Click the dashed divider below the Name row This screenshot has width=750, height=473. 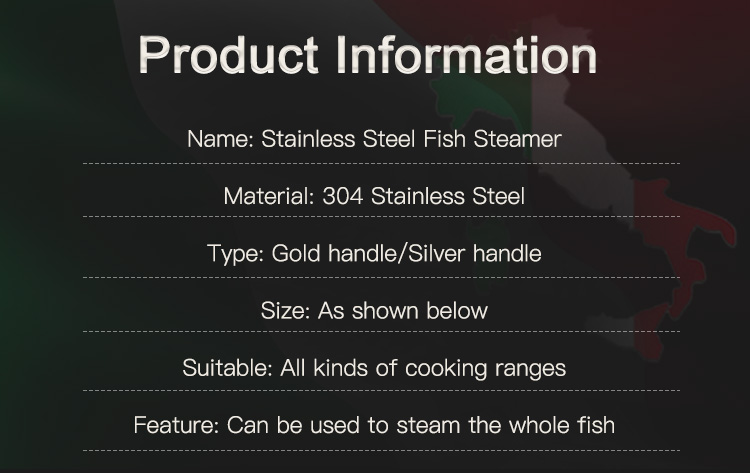(x=381, y=164)
